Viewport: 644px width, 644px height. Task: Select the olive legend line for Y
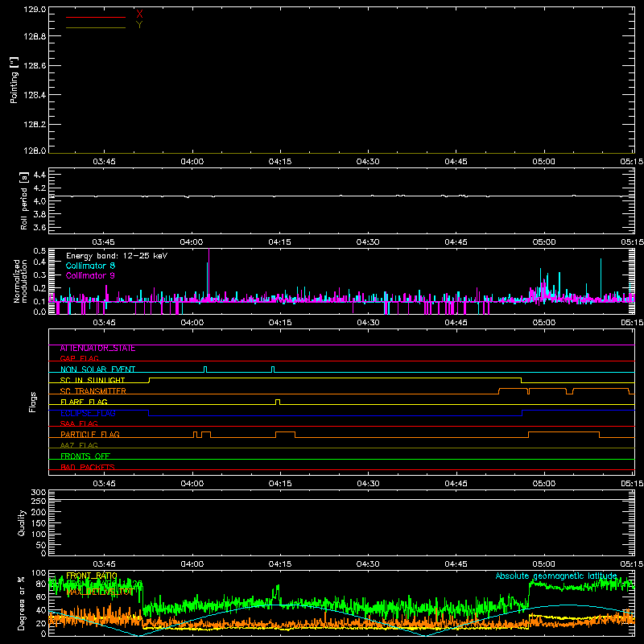96,27
